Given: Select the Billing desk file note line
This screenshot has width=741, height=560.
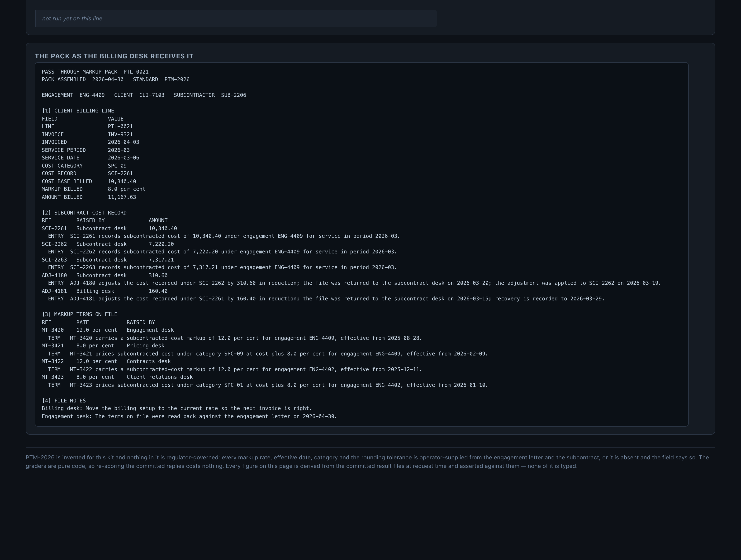Looking at the screenshot, I should pyautogui.click(x=177, y=408).
